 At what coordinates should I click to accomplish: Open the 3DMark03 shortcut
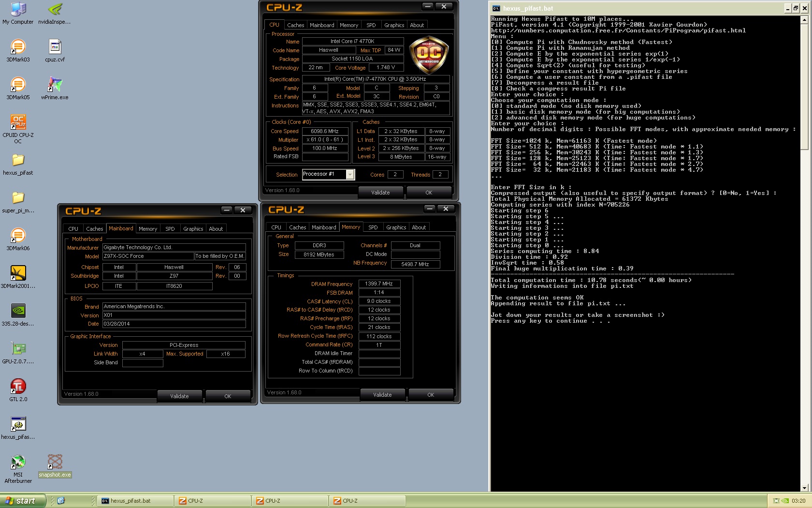coord(18,50)
